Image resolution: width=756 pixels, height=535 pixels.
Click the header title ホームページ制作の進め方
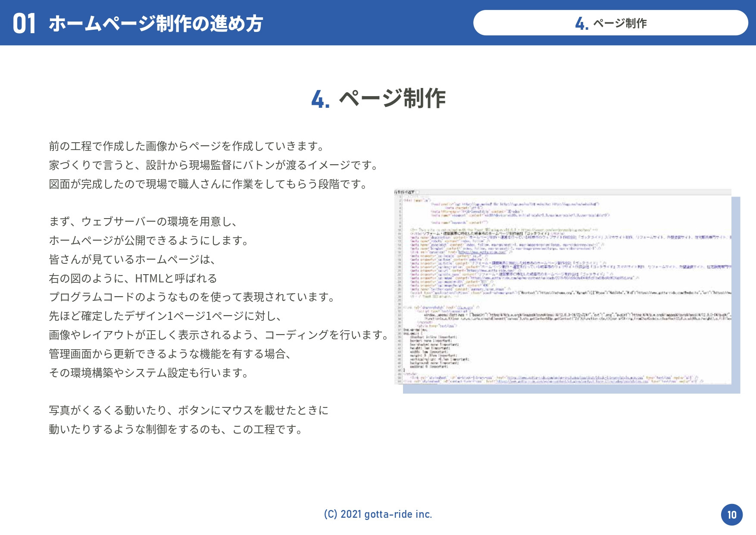click(x=156, y=23)
